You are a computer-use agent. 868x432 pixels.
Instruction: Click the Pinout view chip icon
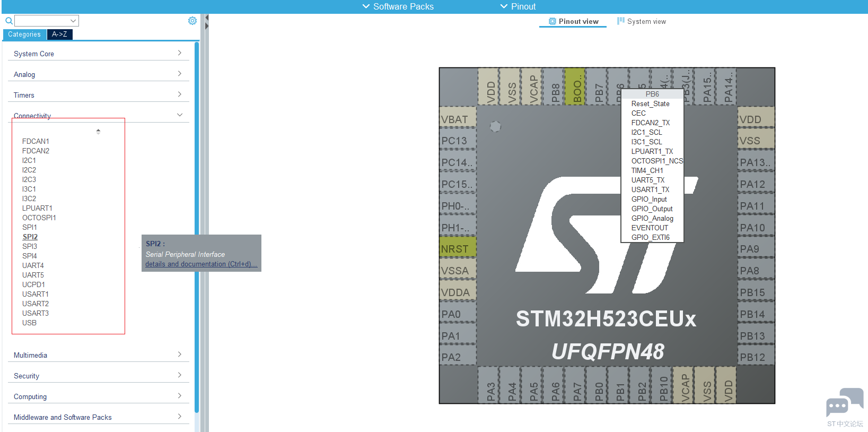[552, 21]
